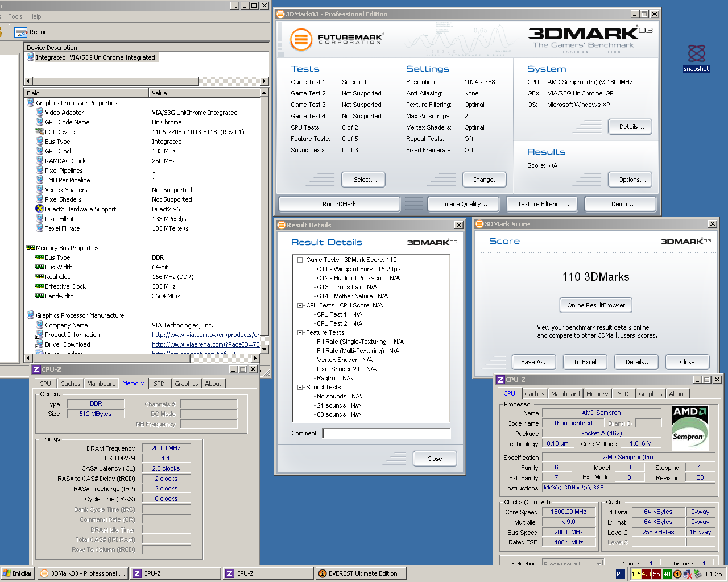Click the disconnected network tray icon
Screen dimensions: 728x582
(688, 574)
